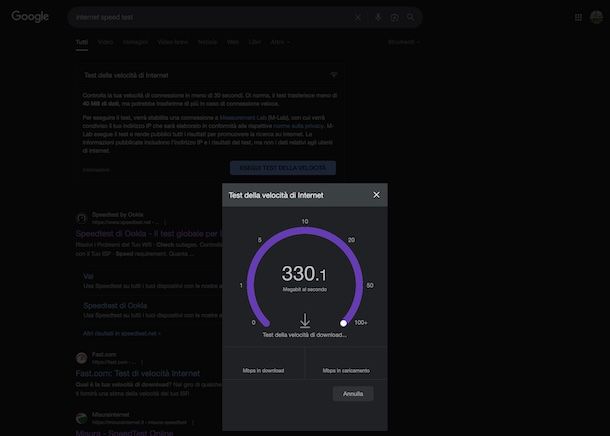Click the white end knob on the speed gauge

click(344, 323)
